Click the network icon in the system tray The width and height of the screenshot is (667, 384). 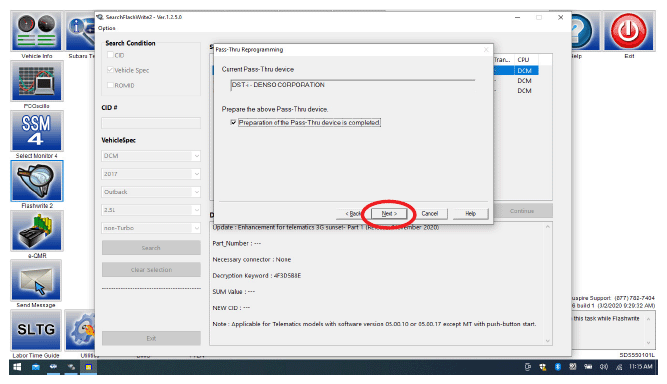619,367
